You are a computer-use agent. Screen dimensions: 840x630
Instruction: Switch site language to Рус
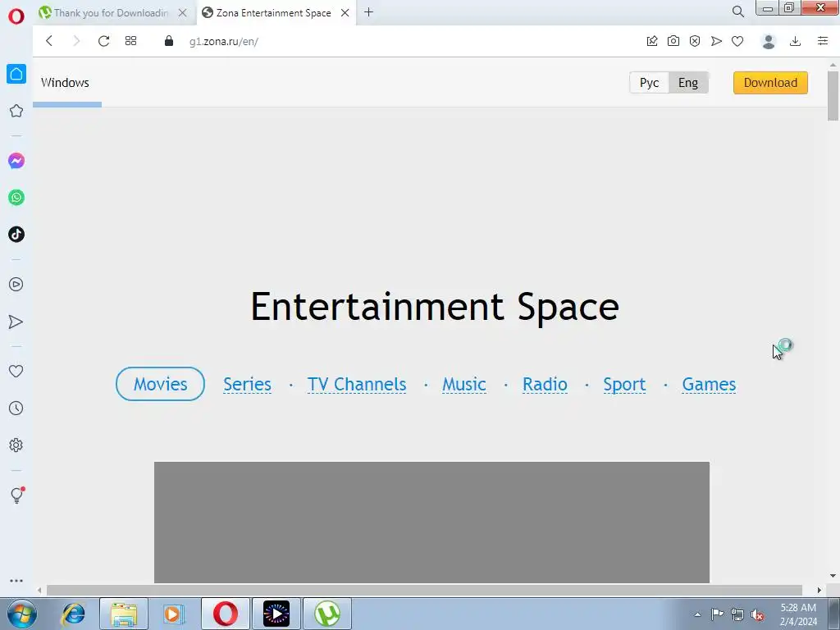650,83
